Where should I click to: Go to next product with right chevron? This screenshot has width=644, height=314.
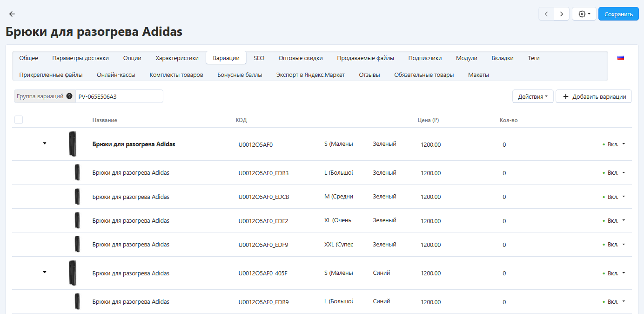pos(562,14)
